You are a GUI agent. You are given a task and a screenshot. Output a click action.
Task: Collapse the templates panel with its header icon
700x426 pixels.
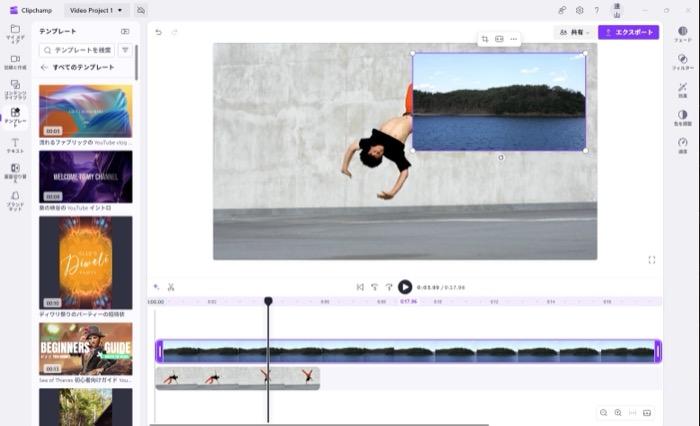coord(125,31)
